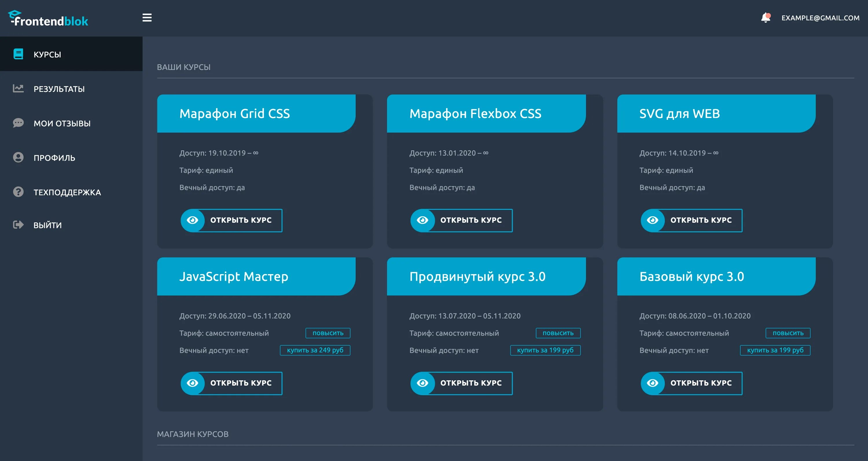Image resolution: width=868 pixels, height=461 pixels.
Task: Click eye icon on Марафон Grid CSS card
Action: [x=193, y=220]
